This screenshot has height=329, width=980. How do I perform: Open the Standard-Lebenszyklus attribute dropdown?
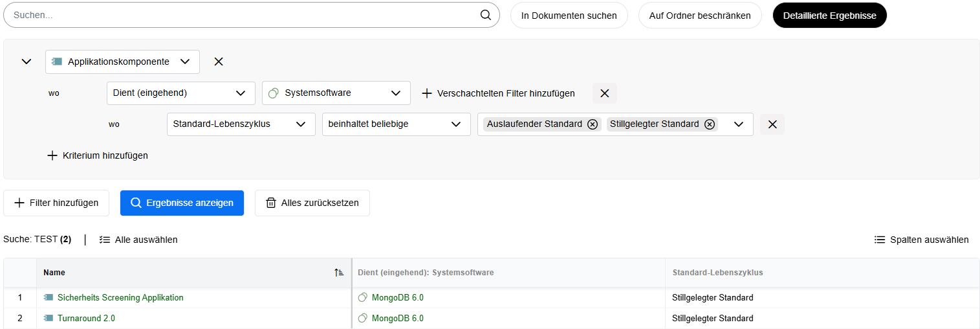240,124
